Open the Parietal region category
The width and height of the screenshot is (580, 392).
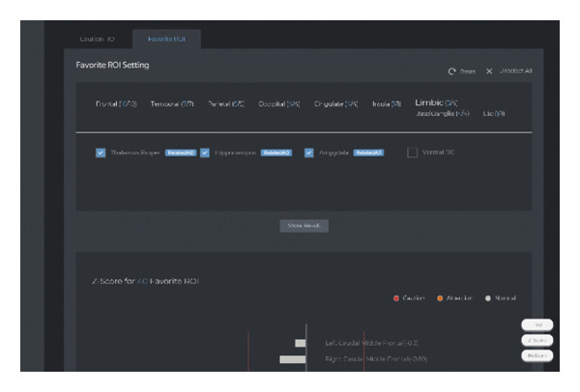point(226,104)
